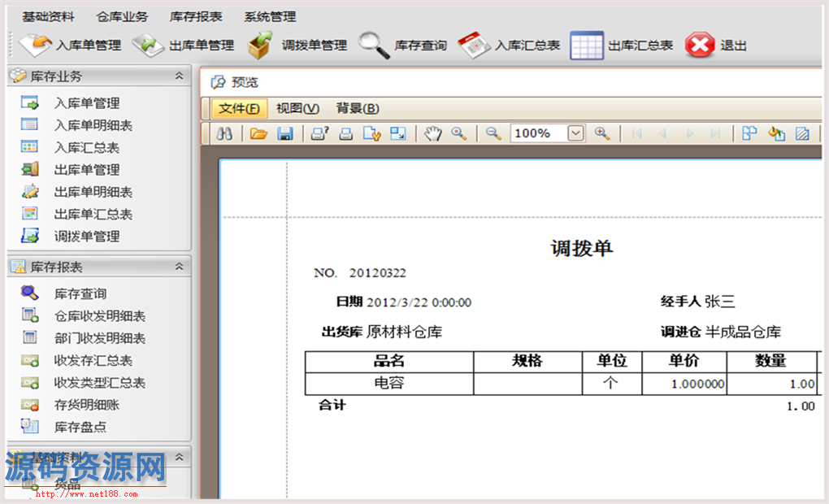Collapse the 库存报表 sidebar panel
The height and width of the screenshot is (504, 829).
click(179, 267)
